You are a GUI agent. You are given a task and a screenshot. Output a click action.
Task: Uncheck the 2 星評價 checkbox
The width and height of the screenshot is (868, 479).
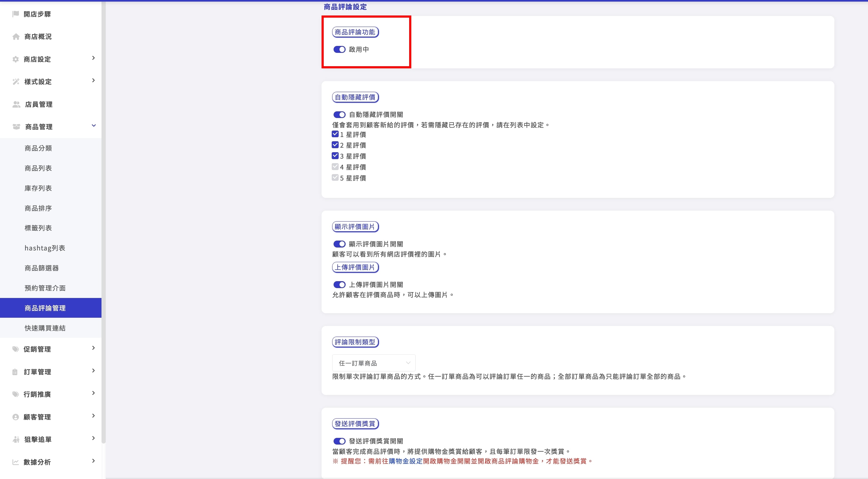pyautogui.click(x=335, y=145)
